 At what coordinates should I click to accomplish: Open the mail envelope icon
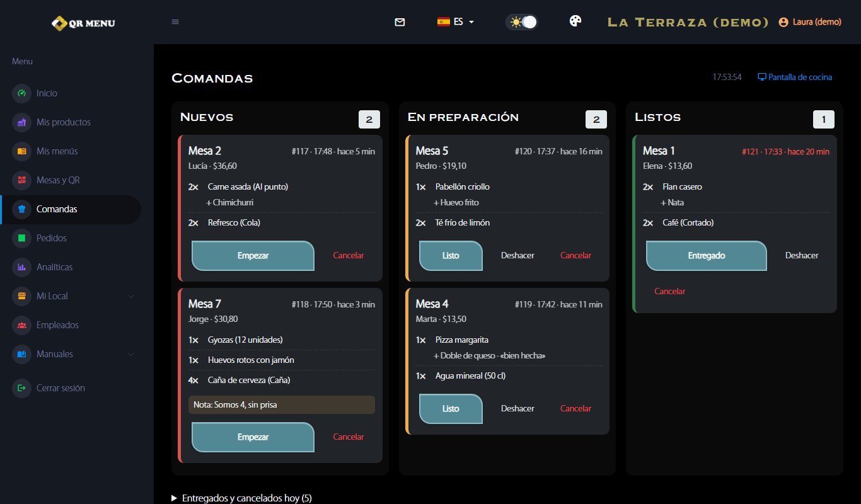(x=400, y=22)
